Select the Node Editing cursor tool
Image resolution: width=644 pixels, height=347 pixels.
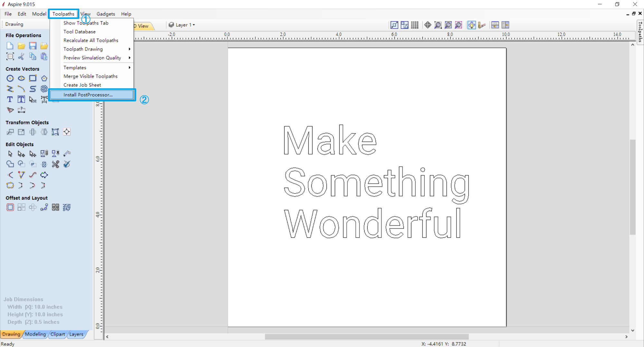click(21, 154)
